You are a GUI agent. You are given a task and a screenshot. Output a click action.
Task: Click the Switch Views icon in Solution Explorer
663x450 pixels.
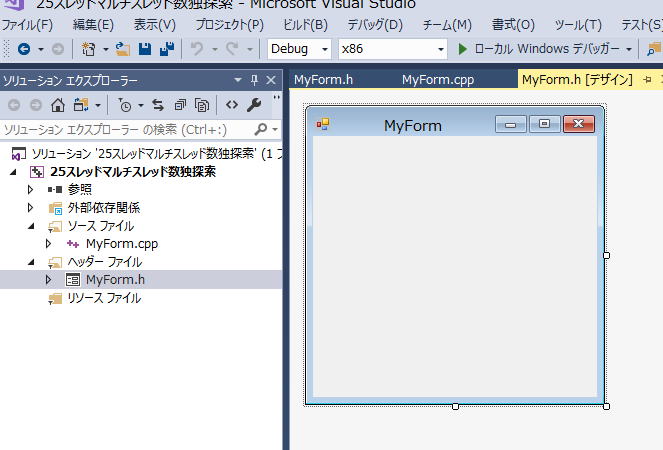point(81,105)
